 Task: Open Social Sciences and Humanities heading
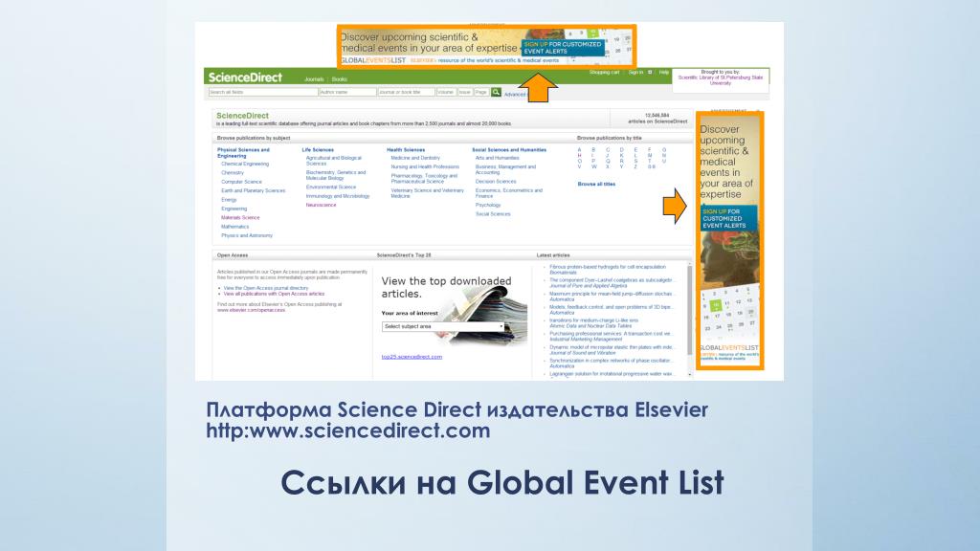coord(509,150)
